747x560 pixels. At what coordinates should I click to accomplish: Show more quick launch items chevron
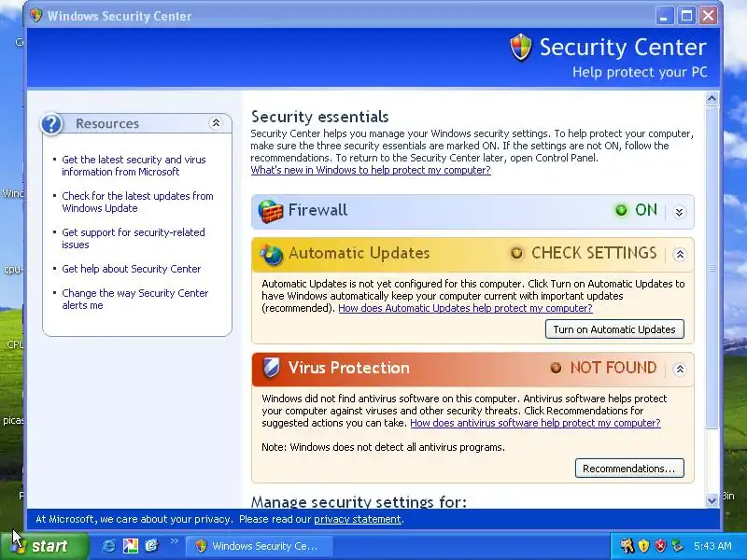175,541
